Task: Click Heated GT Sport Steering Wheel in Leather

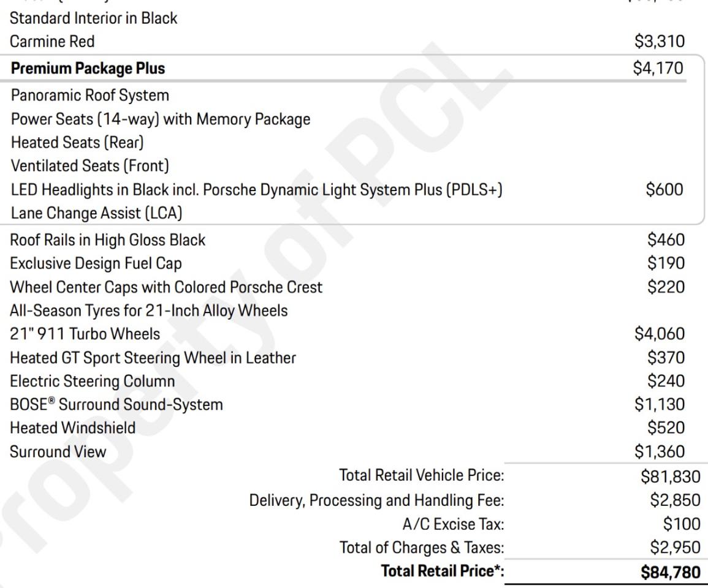Action: click(153, 357)
